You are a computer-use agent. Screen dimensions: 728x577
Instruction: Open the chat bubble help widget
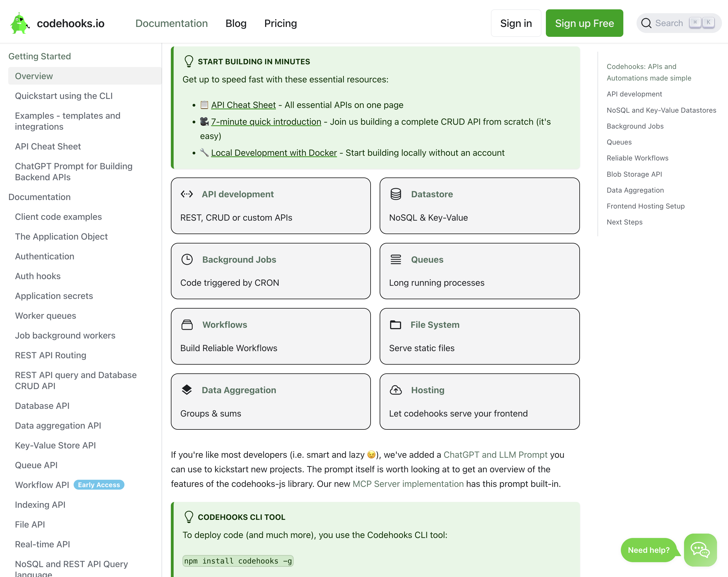pyautogui.click(x=700, y=550)
